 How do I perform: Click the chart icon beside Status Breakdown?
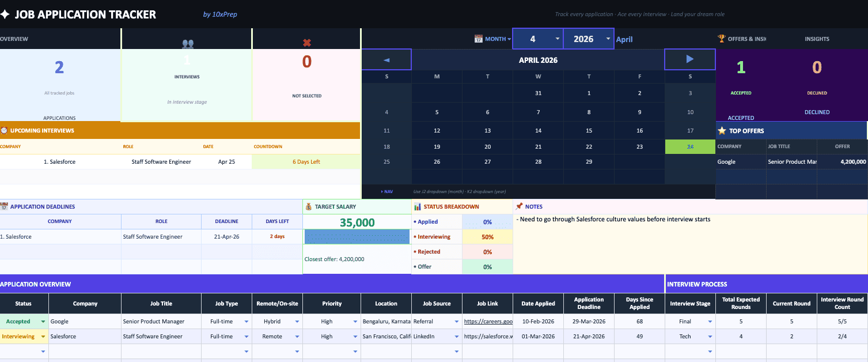(x=418, y=206)
